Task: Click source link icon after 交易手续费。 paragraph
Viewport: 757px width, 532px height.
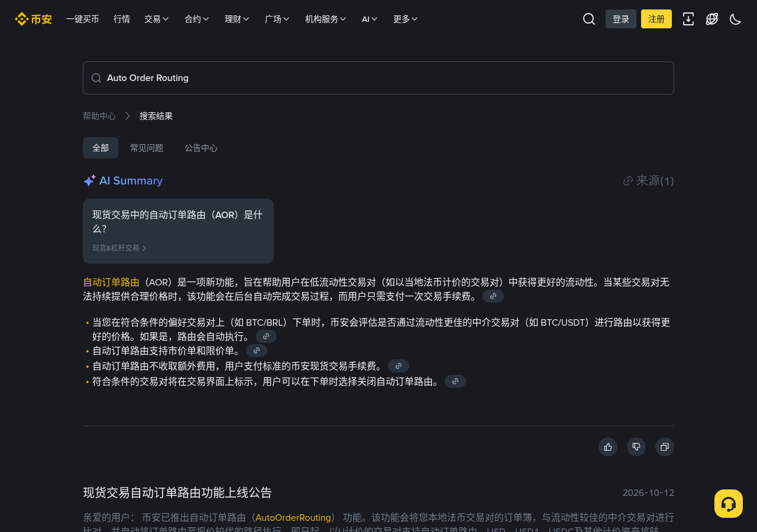Action: pyautogui.click(x=493, y=296)
